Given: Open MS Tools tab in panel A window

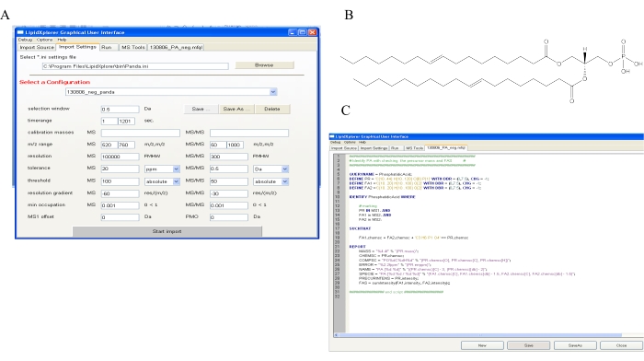Looking at the screenshot, I should pos(133,47).
